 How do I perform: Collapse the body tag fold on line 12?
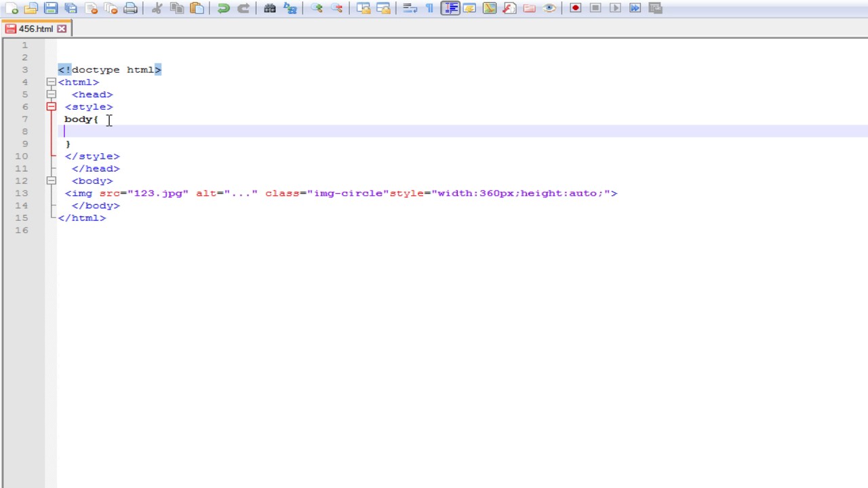(51, 181)
